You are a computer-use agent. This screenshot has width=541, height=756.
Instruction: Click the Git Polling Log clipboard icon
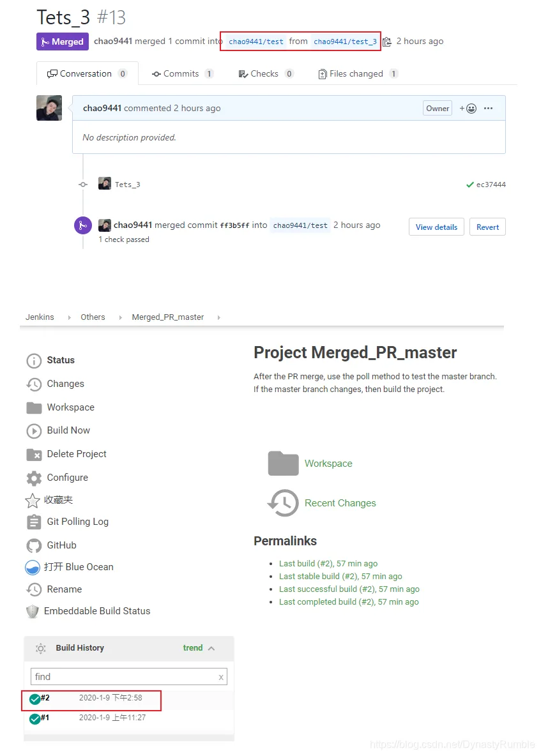tap(34, 522)
